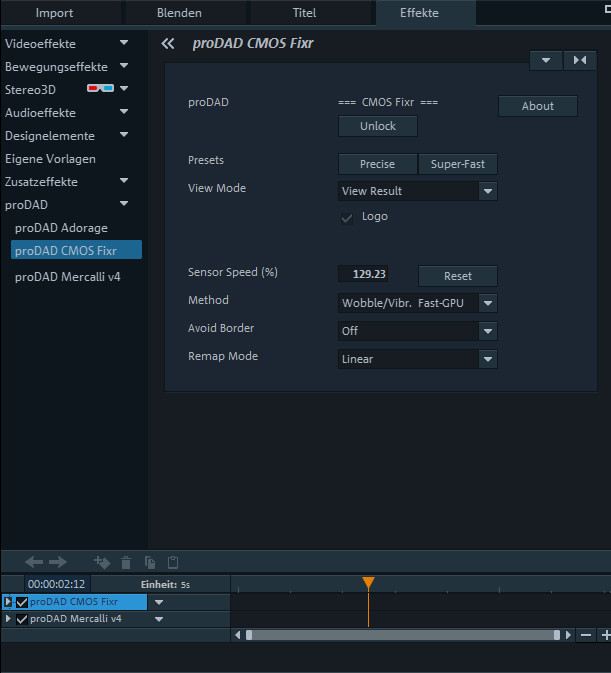Collapse the proDAD category
611x673 pixels.
124,203
